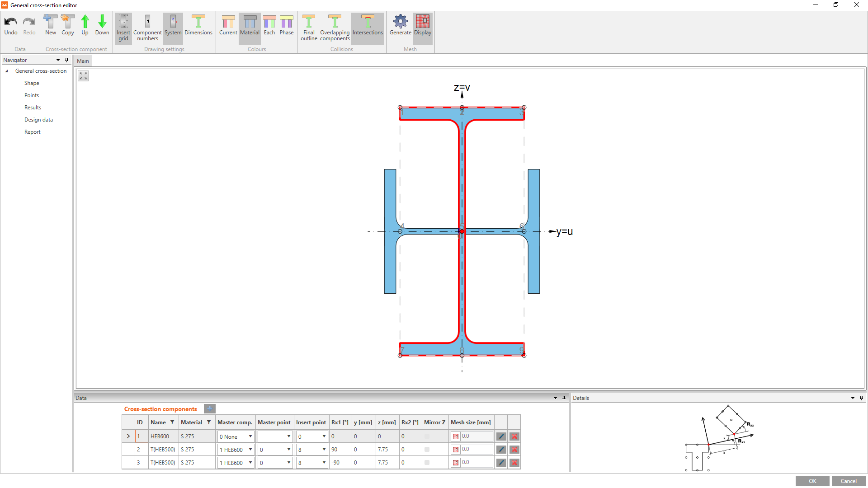Open Insert point dropdown in row 2
Screen dimensions: 868x488
[324, 450]
